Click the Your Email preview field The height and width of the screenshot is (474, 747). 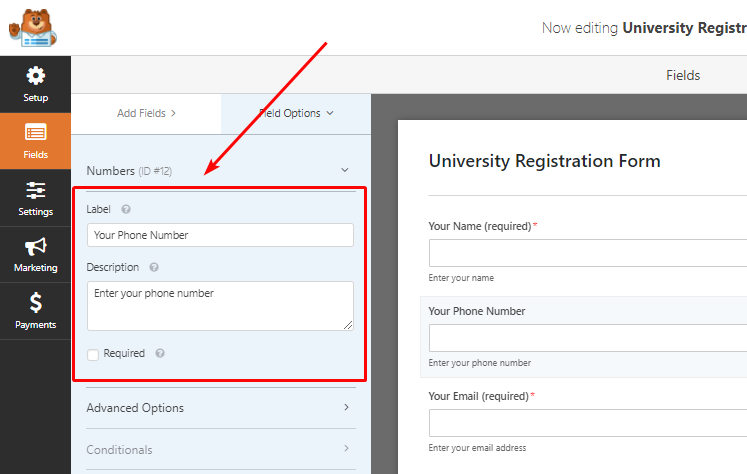[x=588, y=423]
